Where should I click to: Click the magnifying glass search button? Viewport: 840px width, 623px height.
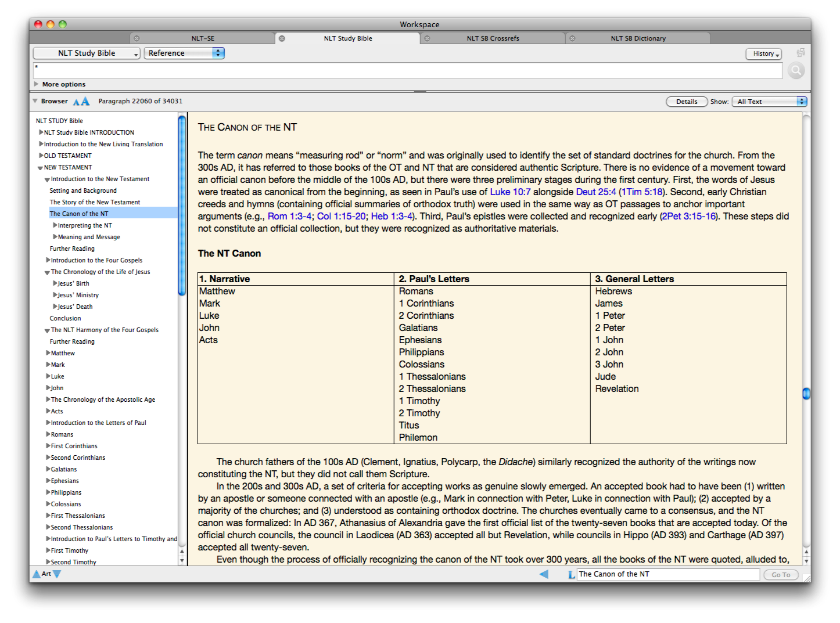[796, 71]
